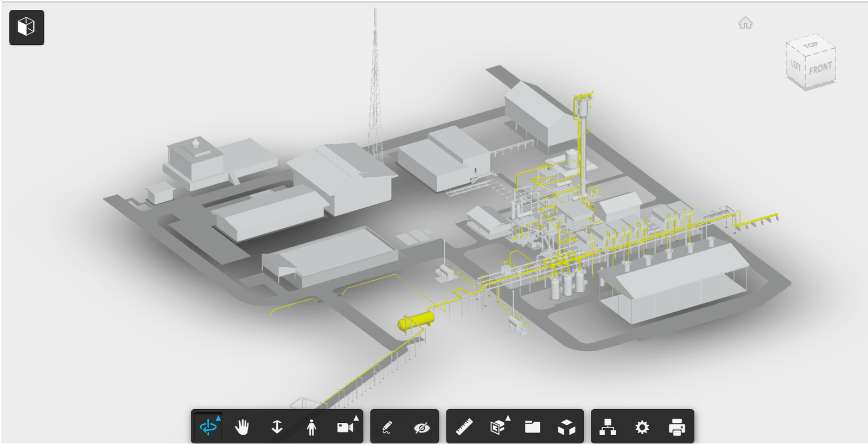Open the Model Structure hierarchy panel
The image size is (868, 445).
[608, 427]
